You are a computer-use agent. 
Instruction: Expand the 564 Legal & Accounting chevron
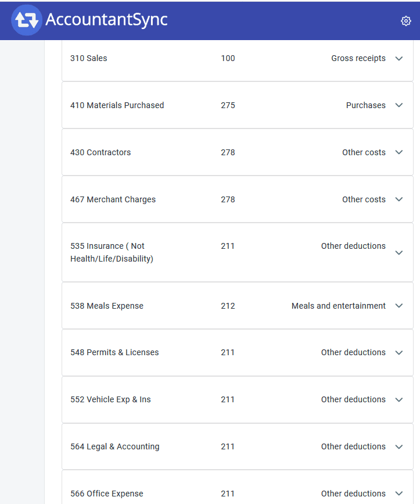[x=399, y=447]
